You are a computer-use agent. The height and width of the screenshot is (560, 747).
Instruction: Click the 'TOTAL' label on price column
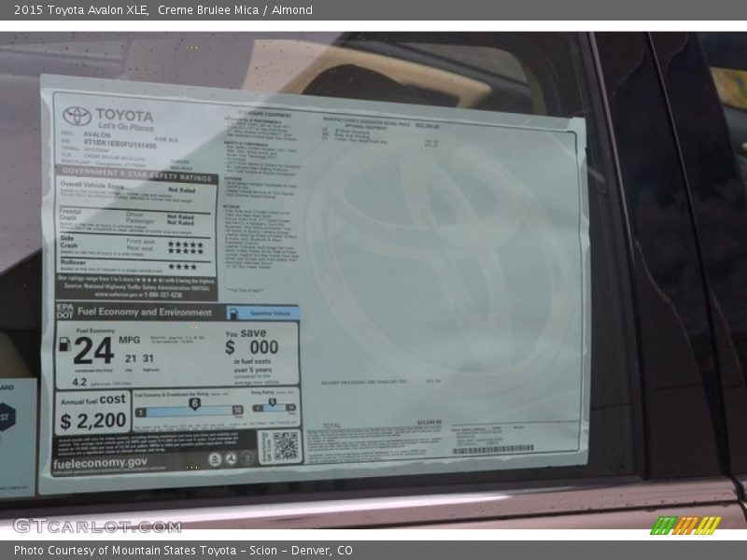click(x=332, y=426)
